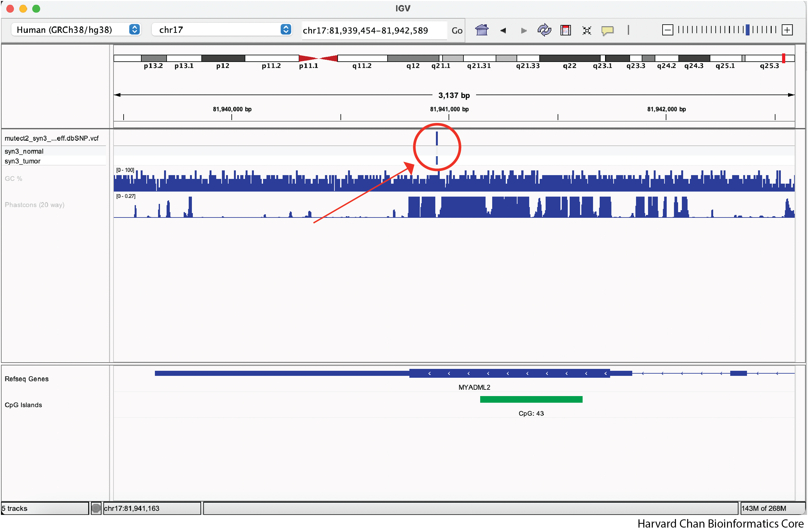Click the blue zoom level slider handle
The image size is (808, 532).
(x=747, y=30)
